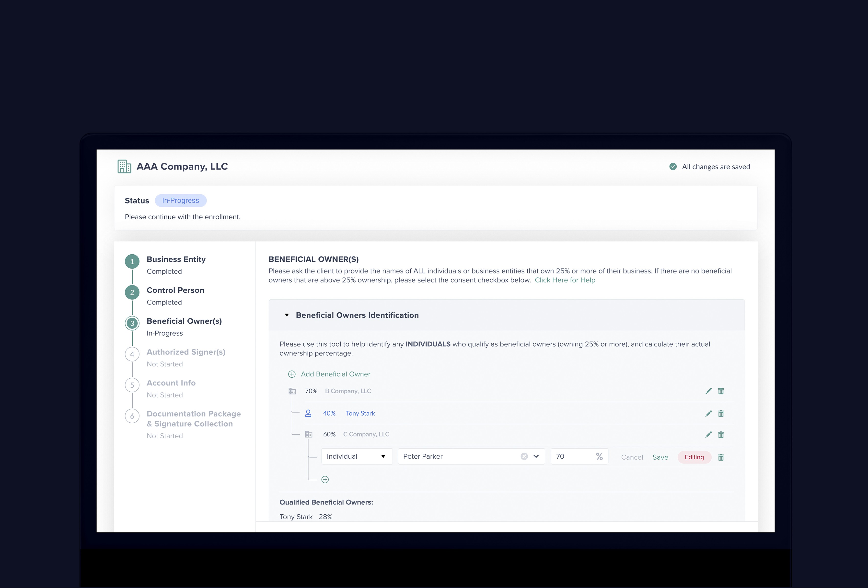Expand the Peter Parker name dropdown
This screenshot has width=868, height=588.
[x=536, y=456]
